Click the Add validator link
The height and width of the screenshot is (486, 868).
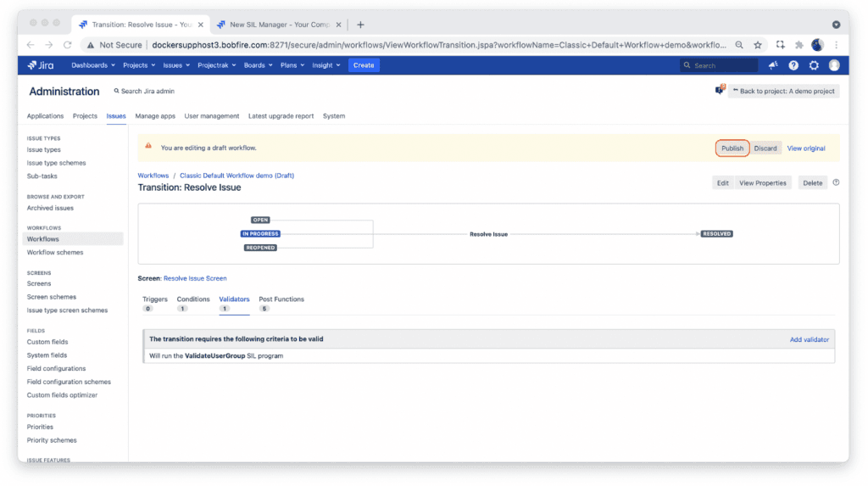(x=809, y=339)
